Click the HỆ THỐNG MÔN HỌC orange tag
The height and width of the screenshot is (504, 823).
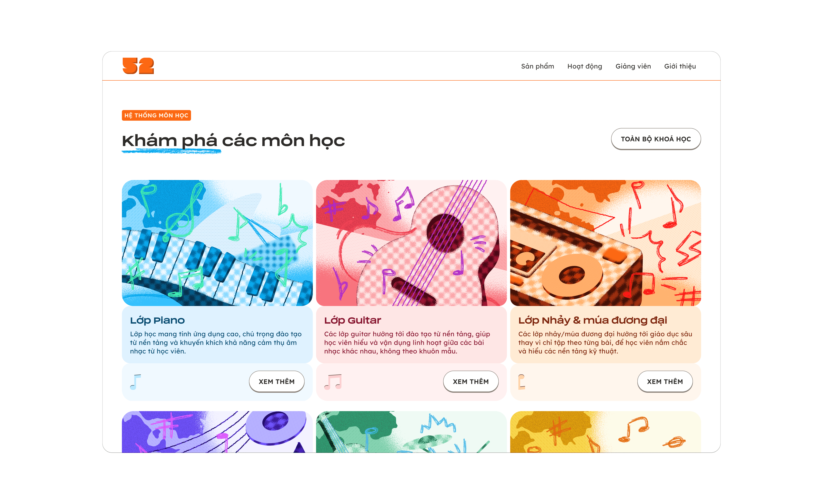pyautogui.click(x=156, y=115)
